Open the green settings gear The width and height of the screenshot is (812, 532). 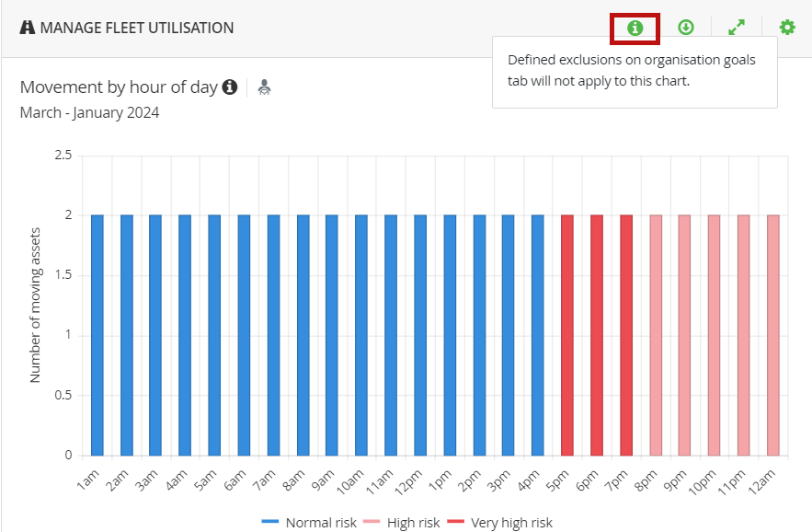(x=787, y=28)
